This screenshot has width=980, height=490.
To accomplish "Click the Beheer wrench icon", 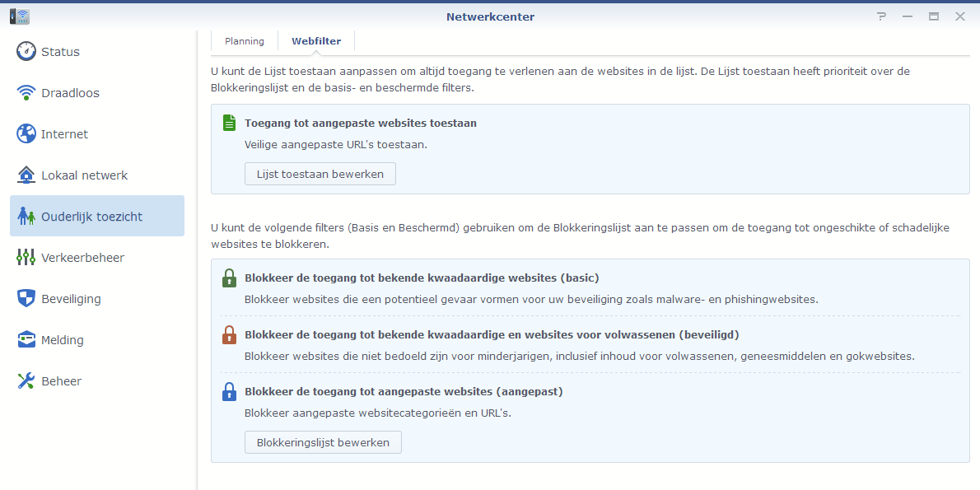I will pyautogui.click(x=26, y=380).
